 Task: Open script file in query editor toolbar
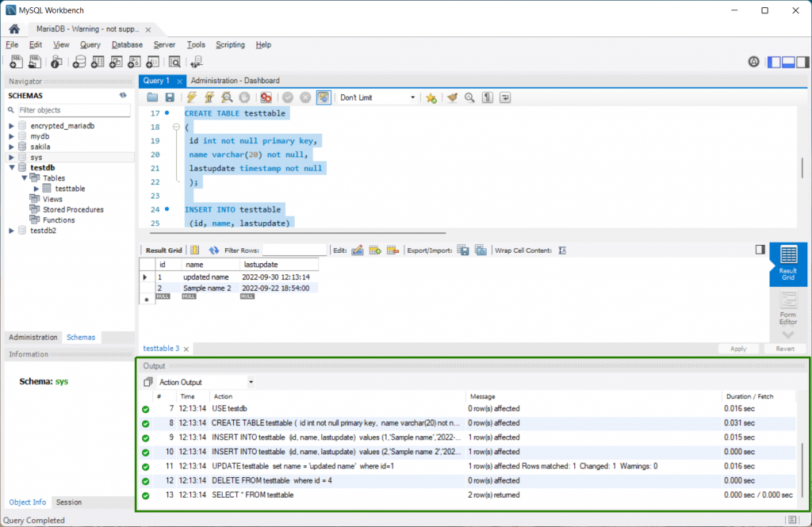(x=152, y=97)
